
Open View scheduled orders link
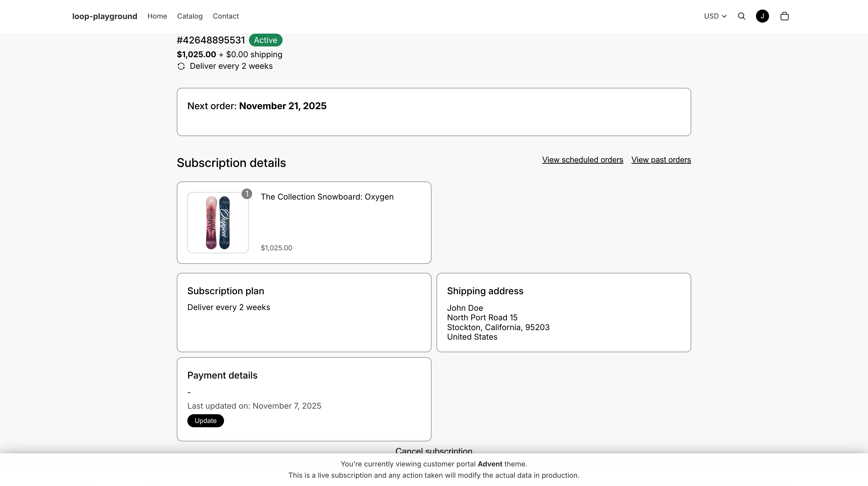582,160
